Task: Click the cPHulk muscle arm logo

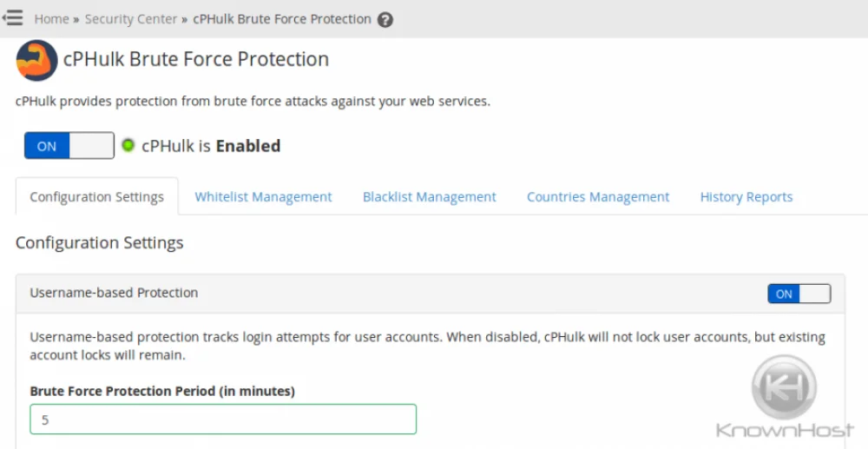Action: (36, 60)
